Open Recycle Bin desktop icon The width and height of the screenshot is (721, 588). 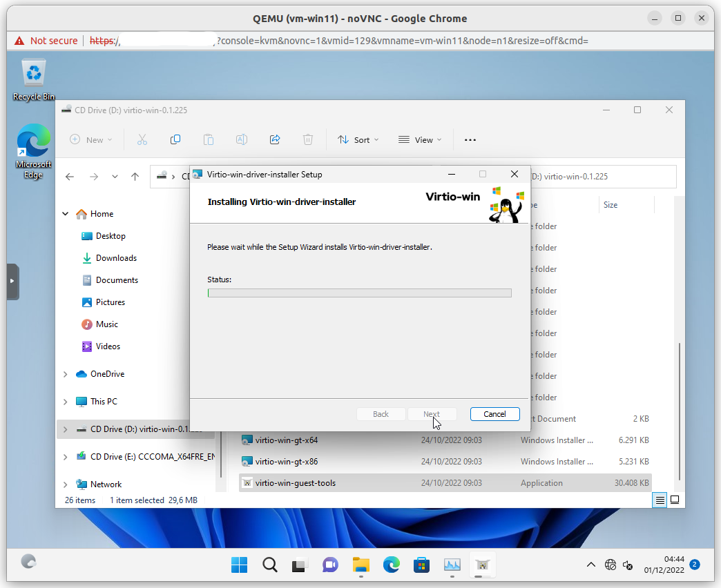coord(34,79)
